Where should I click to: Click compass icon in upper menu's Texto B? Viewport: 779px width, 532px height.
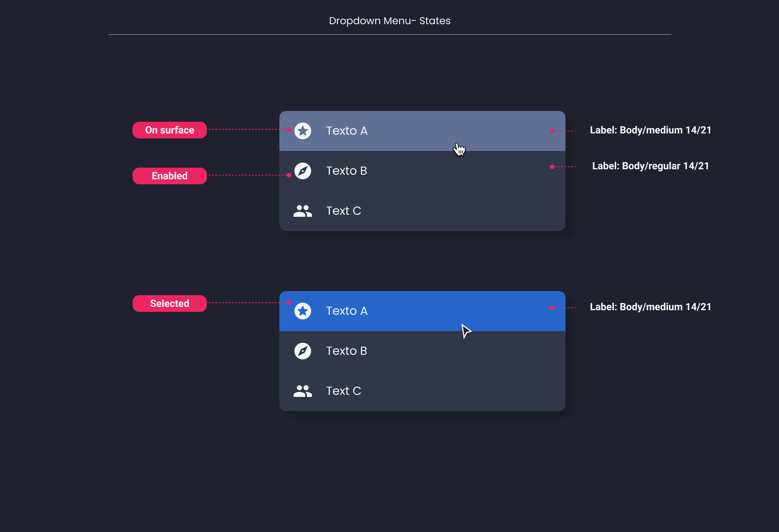[x=303, y=171]
